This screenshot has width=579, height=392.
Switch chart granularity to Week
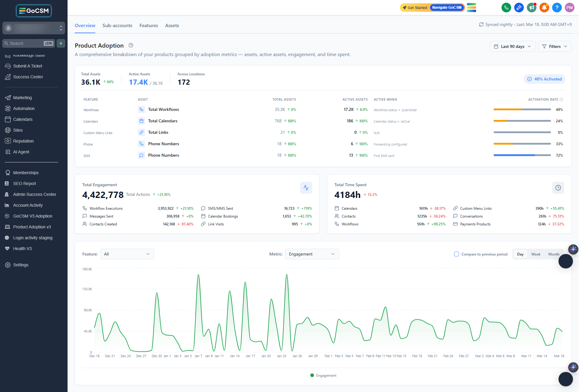pyautogui.click(x=536, y=254)
